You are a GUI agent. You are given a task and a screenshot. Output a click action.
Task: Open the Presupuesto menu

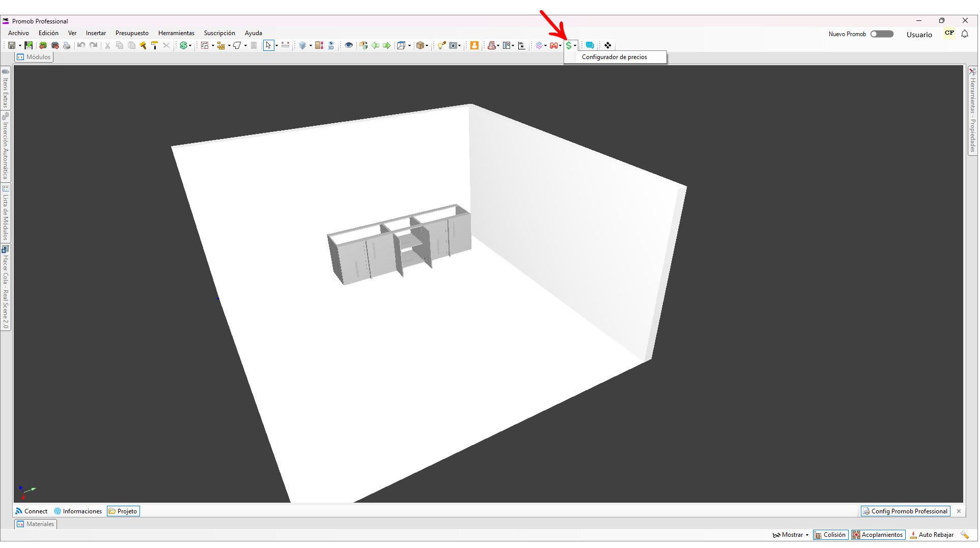[132, 33]
